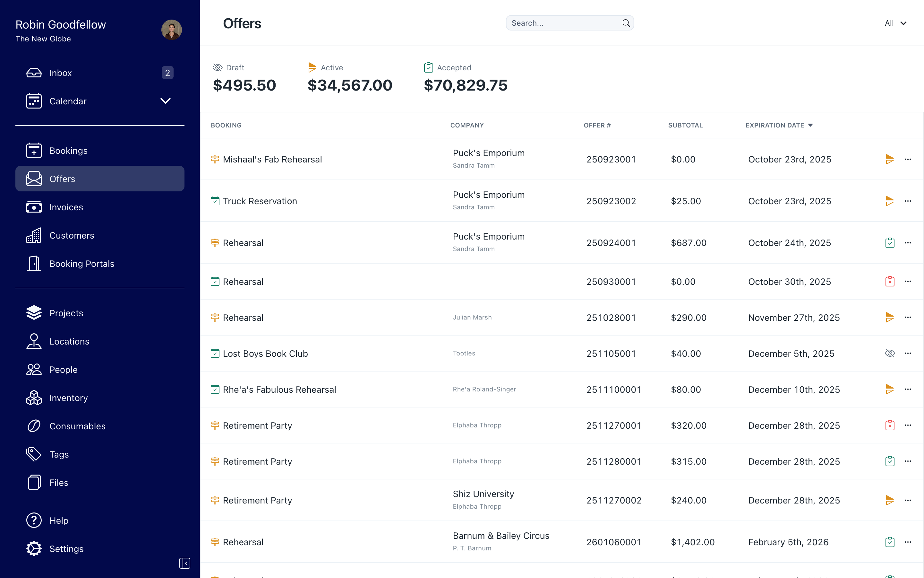Click accepted status icon for offer 250924001
This screenshot has width=924, height=578.
pyautogui.click(x=890, y=243)
